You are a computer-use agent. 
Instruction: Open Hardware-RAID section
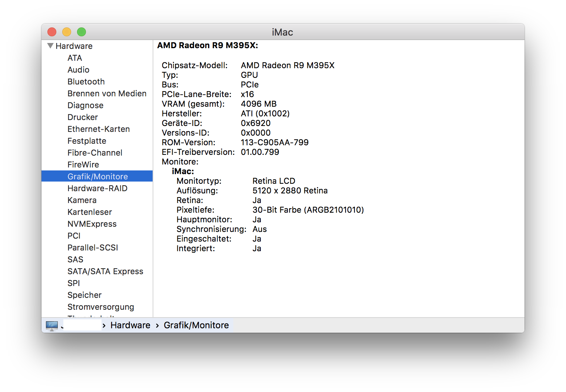click(97, 188)
